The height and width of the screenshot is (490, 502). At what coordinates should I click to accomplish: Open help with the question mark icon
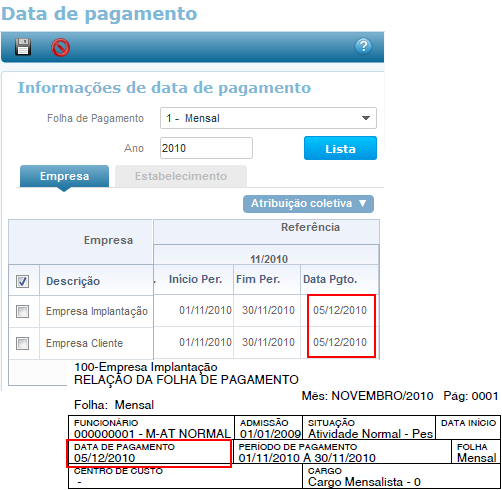[363, 46]
